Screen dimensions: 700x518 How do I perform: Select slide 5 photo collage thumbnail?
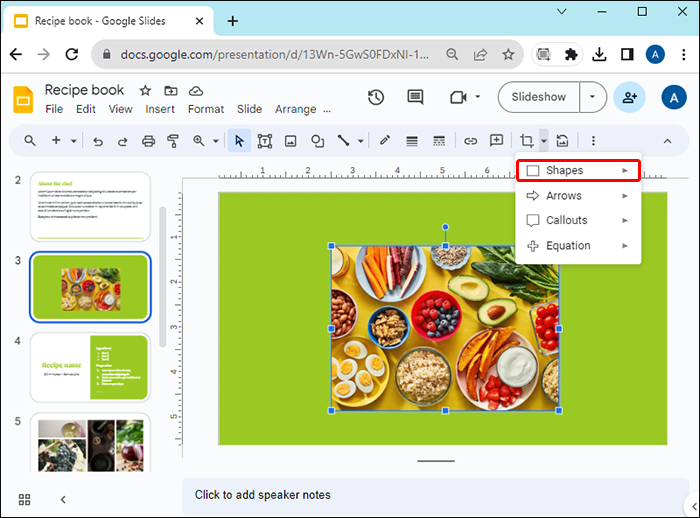pos(90,443)
